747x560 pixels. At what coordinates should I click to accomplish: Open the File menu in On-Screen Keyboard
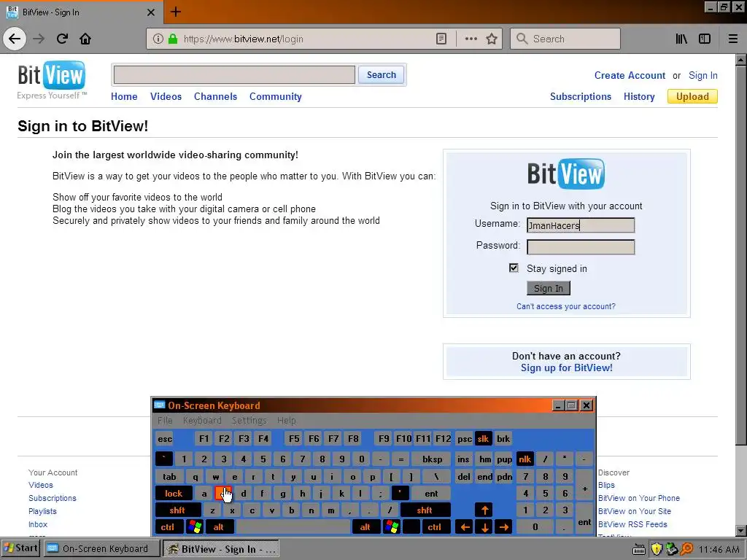pyautogui.click(x=165, y=421)
